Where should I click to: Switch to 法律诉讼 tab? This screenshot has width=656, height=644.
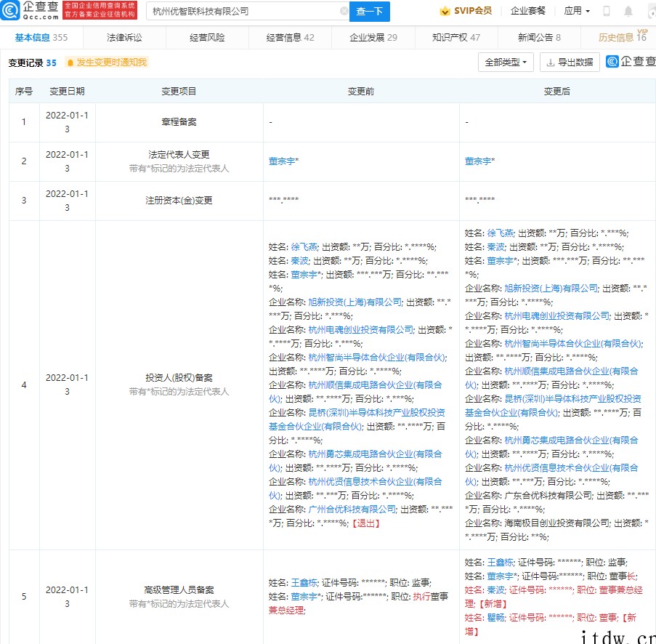coord(124,38)
